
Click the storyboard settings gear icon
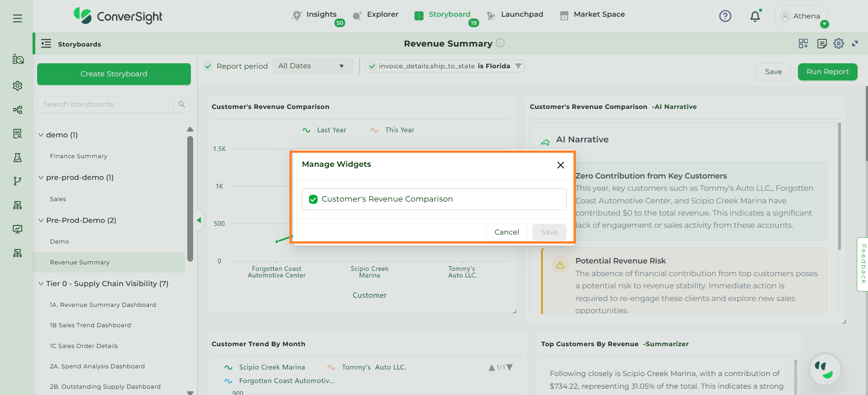[839, 43]
